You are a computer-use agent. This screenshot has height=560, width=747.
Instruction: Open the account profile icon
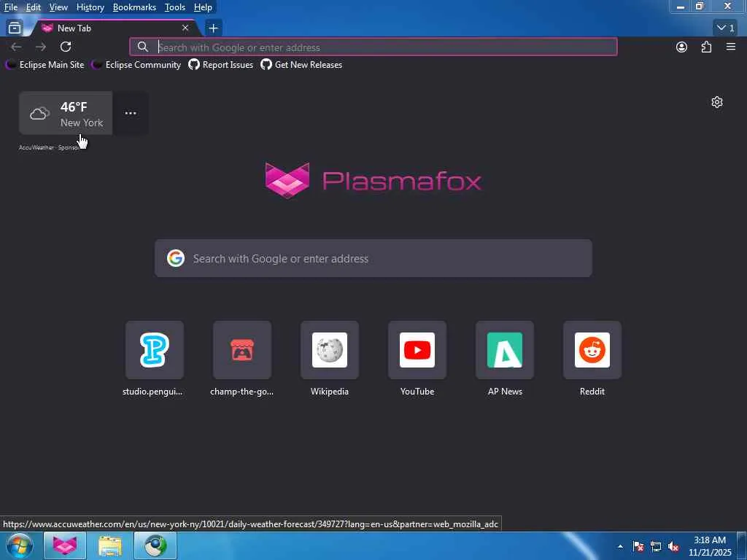[682, 47]
